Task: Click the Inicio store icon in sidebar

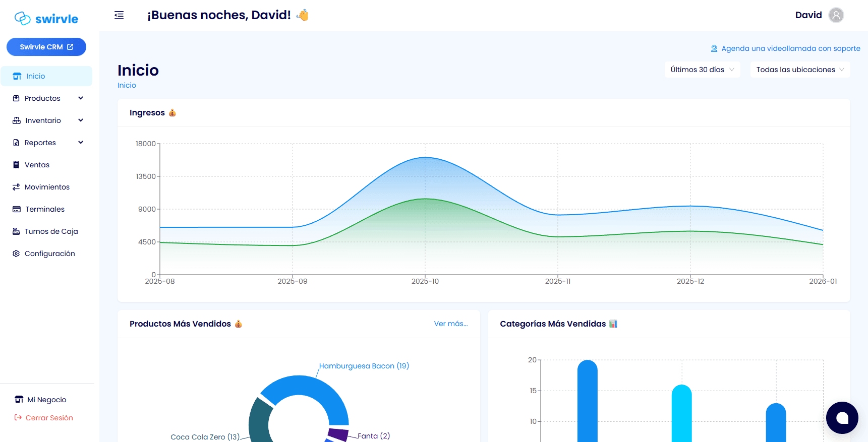Action: click(x=17, y=76)
